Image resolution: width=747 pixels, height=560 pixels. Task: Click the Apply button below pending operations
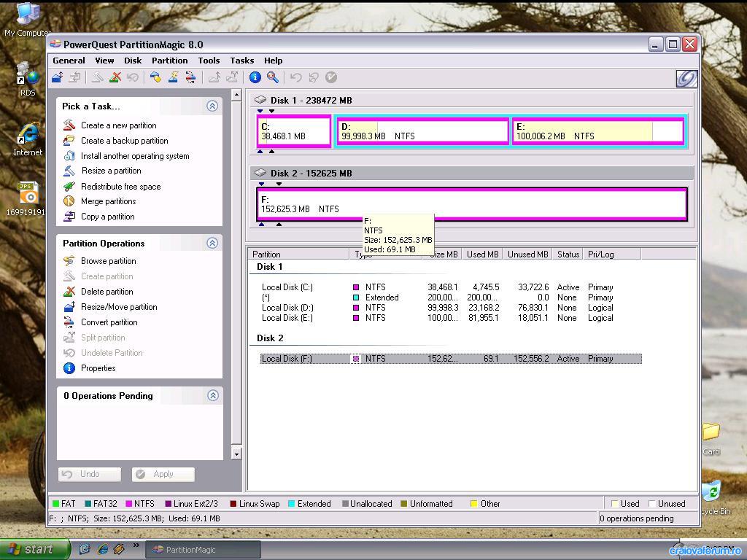pyautogui.click(x=163, y=474)
